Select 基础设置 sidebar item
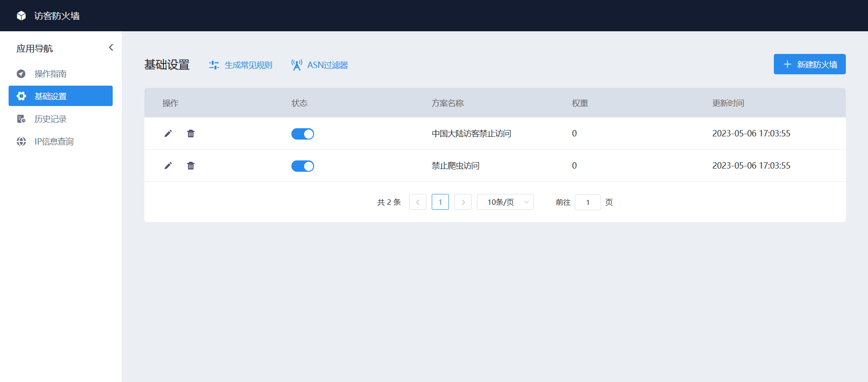Viewport: 868px width, 382px height. click(x=61, y=96)
